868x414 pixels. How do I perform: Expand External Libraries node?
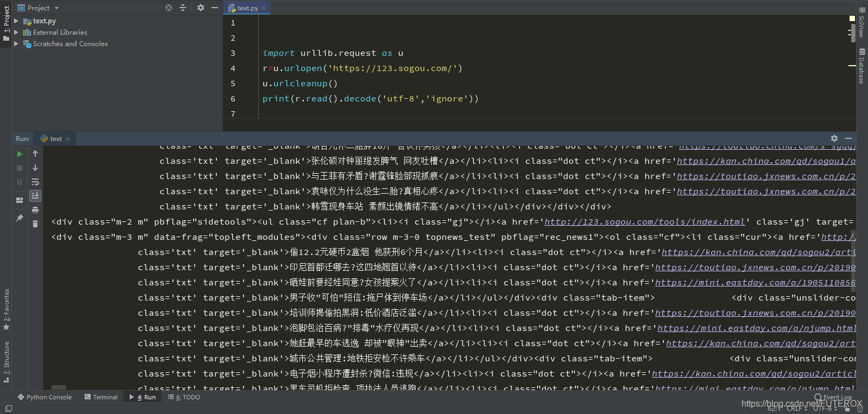point(16,33)
